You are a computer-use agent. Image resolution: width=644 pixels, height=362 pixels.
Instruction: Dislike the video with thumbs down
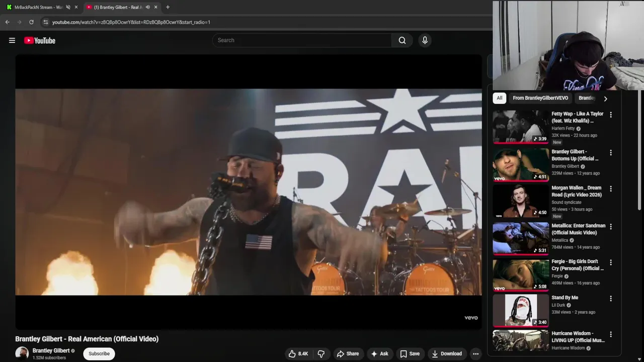coord(321,354)
